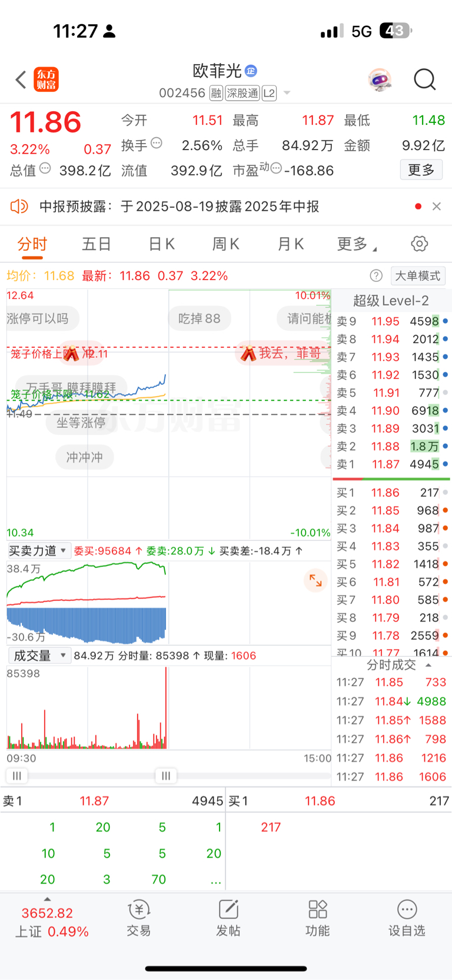The height and width of the screenshot is (980, 452).
Task: Open 交易 trading icon
Action: [x=139, y=918]
